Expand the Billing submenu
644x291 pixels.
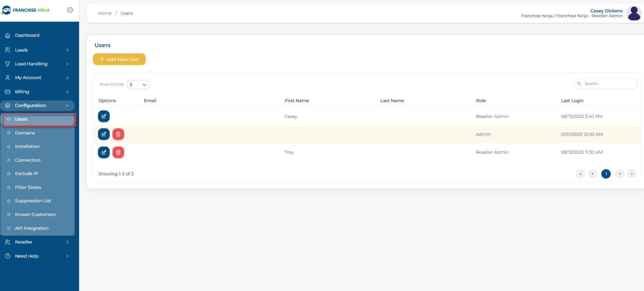[37, 92]
